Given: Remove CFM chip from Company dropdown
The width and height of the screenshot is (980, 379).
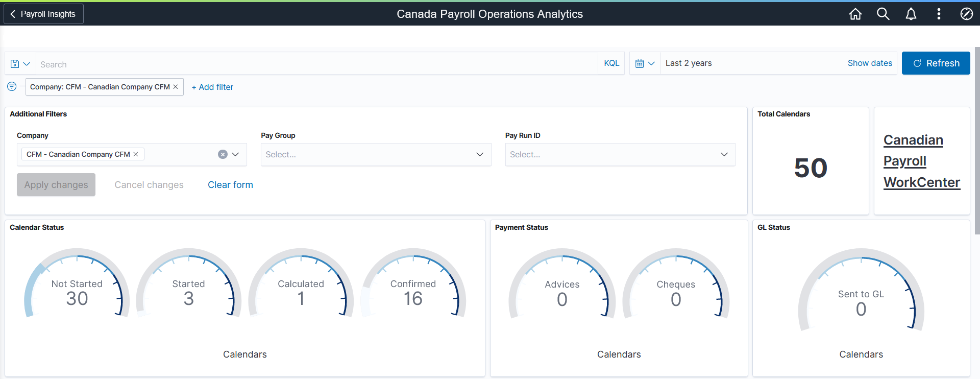Looking at the screenshot, I should tap(136, 154).
